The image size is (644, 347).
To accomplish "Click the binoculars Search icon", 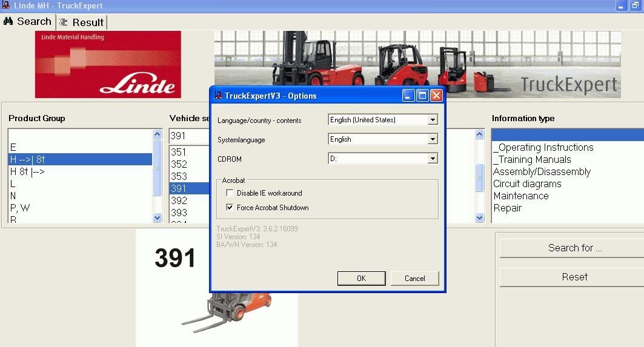I will tap(8, 21).
